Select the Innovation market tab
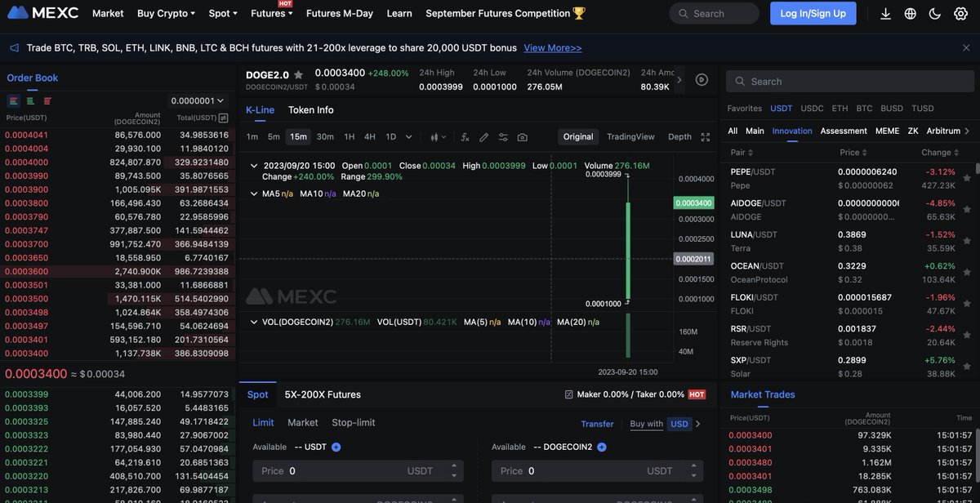The image size is (980, 503). tap(792, 131)
